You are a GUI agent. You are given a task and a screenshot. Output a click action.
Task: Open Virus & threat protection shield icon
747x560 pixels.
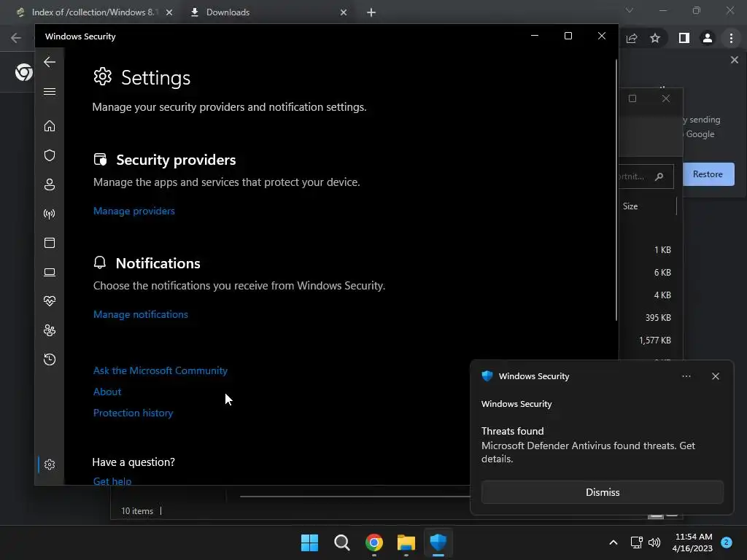coord(50,155)
